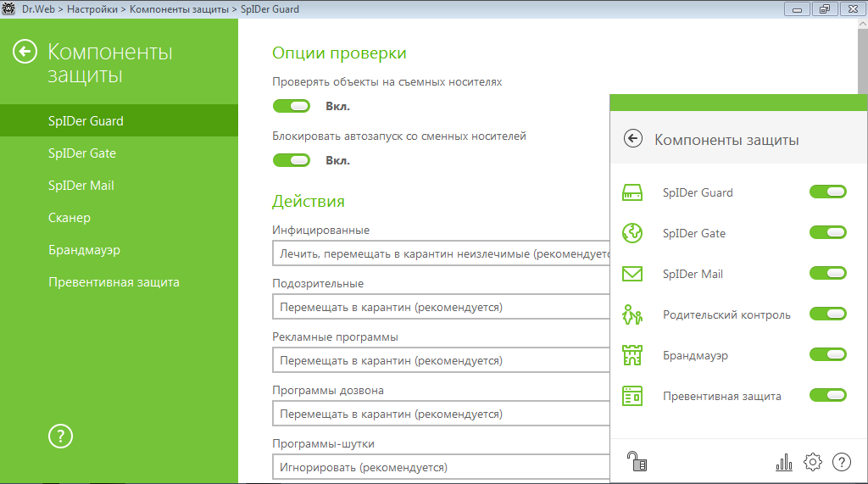Click the scrollbar up arrow

pyautogui.click(x=862, y=24)
